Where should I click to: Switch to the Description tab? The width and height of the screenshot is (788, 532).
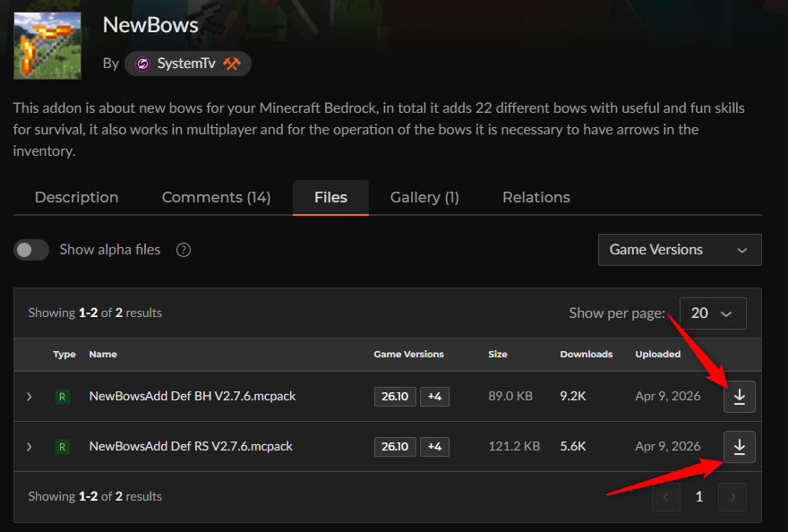click(x=76, y=197)
